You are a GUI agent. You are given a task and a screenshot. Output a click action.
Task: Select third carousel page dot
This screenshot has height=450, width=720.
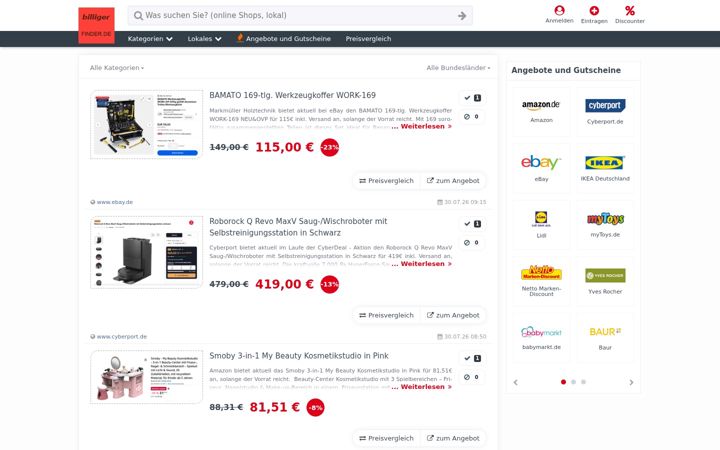click(x=584, y=382)
